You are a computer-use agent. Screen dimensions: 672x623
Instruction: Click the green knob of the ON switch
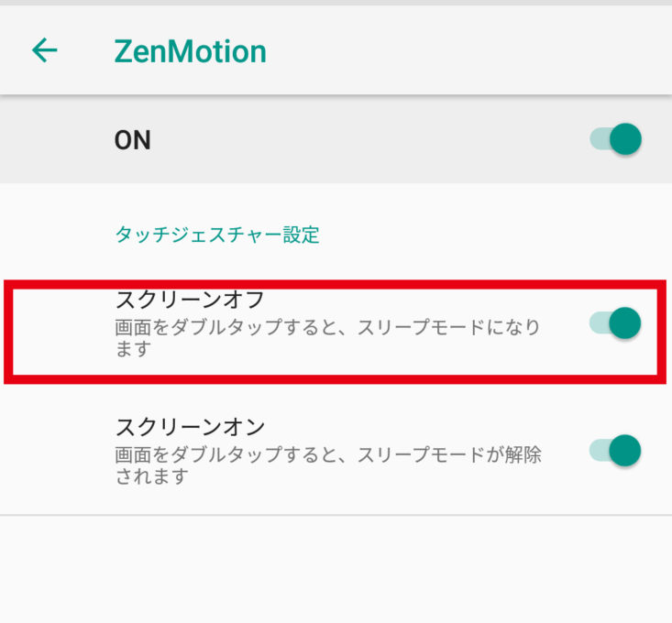(x=626, y=140)
